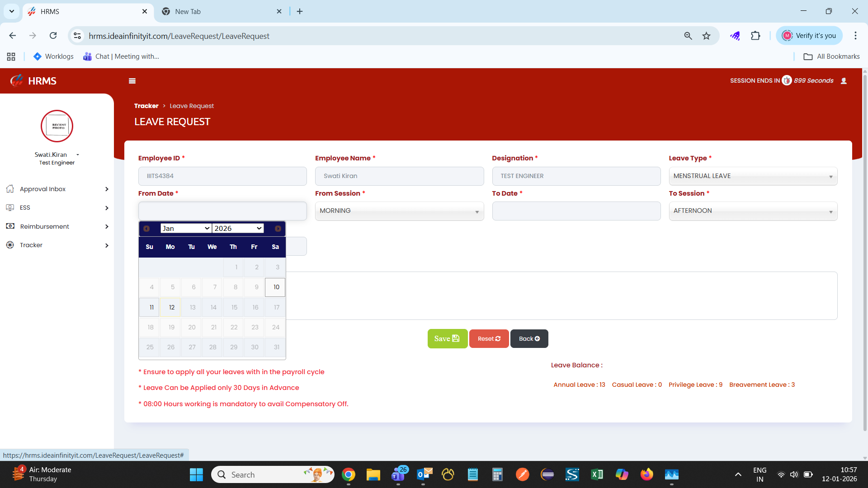Image resolution: width=868 pixels, height=488 pixels.
Task: Click the user profile icon near session timer
Action: [x=844, y=81]
